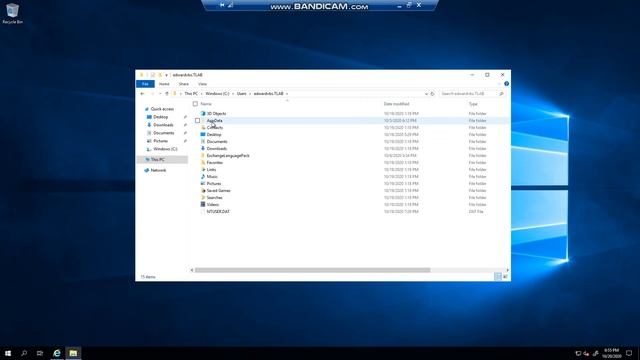Screen dimensions: 640x360
Task: Select the 3D Objects folder
Action: tap(216, 114)
